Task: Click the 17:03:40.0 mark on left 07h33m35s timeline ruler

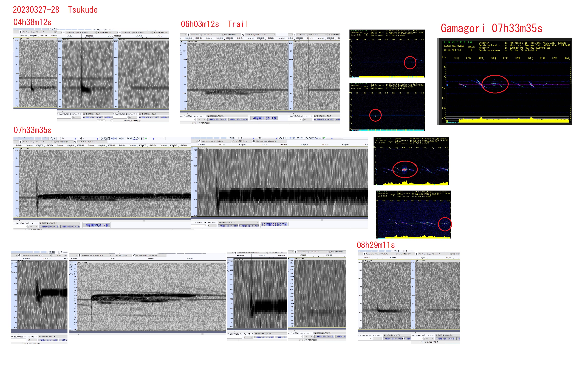Action: [70, 145]
